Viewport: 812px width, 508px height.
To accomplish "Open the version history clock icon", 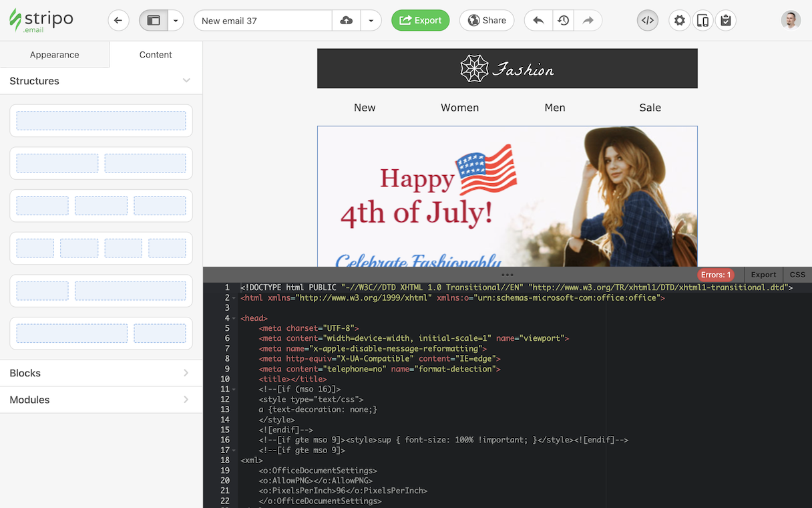I will 564,21.
